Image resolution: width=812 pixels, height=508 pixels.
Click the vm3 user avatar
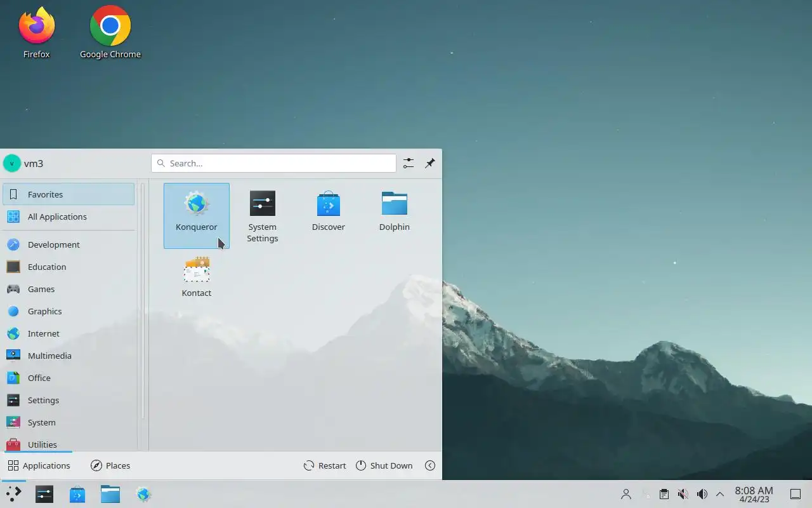click(x=11, y=163)
